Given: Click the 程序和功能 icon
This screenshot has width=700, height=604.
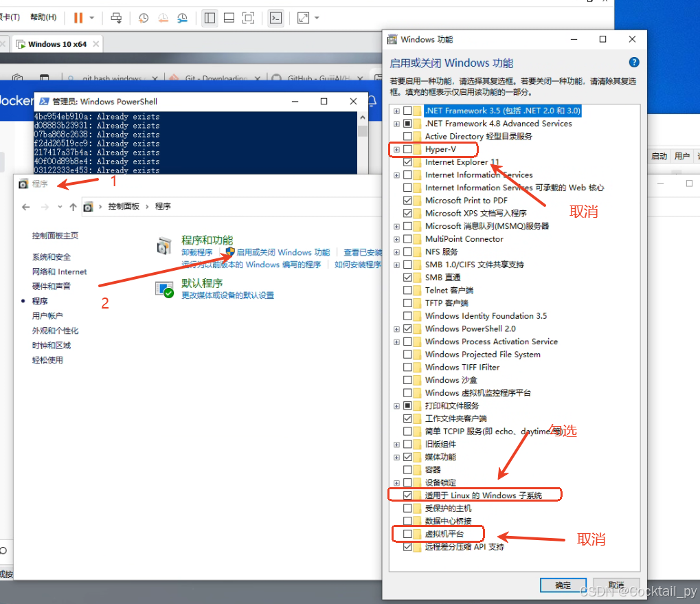Looking at the screenshot, I should tap(164, 245).
